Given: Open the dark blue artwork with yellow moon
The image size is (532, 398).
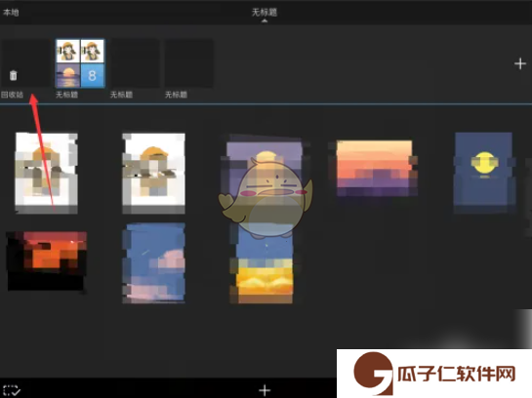Looking at the screenshot, I should (483, 173).
